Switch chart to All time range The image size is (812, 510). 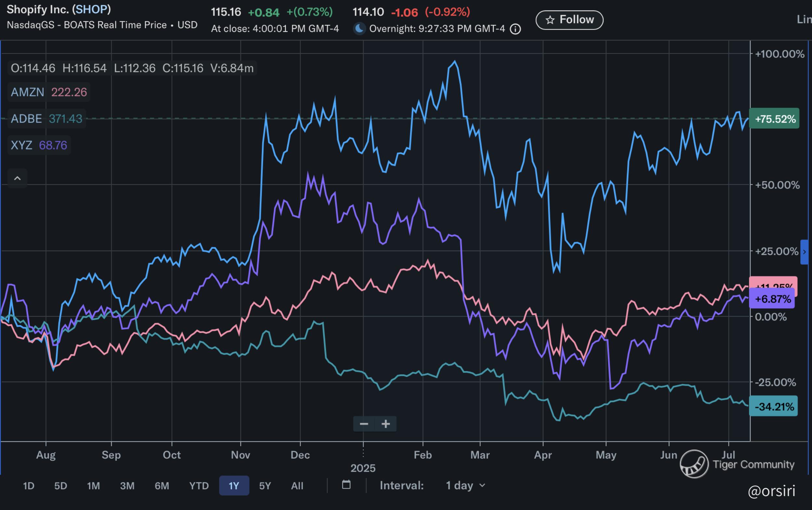pyautogui.click(x=297, y=486)
